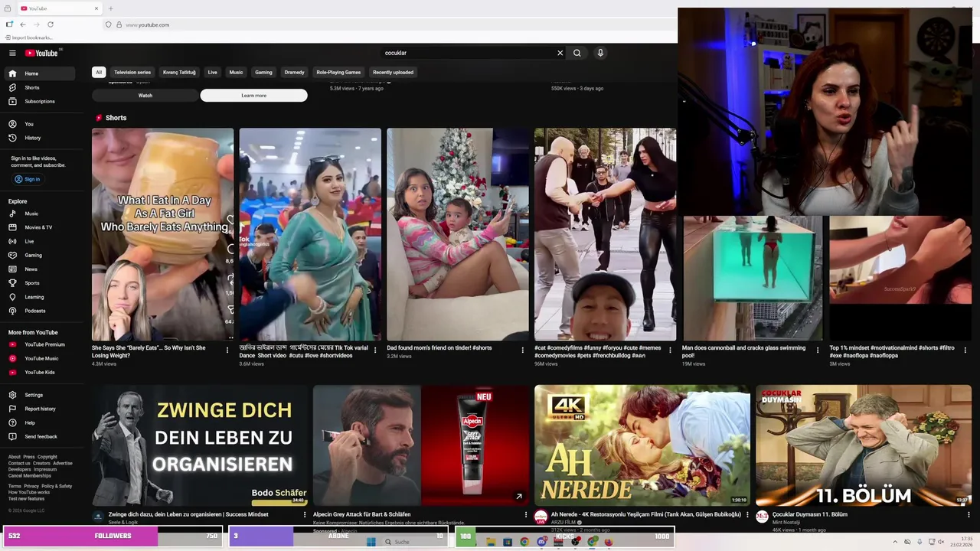Open options menu for Alpecin Grey Attack ad
Screen dimensions: 980x551
tap(526, 515)
